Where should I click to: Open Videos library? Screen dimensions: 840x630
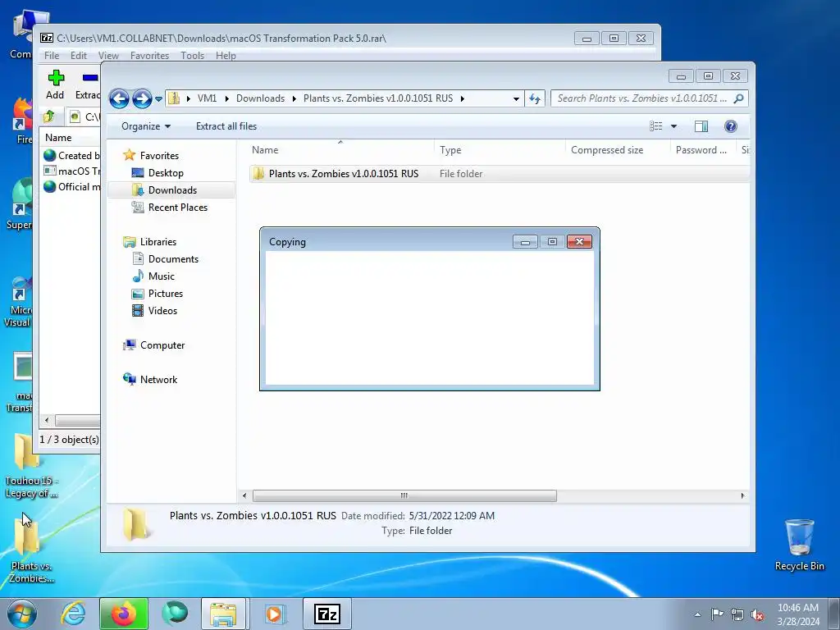(x=162, y=311)
